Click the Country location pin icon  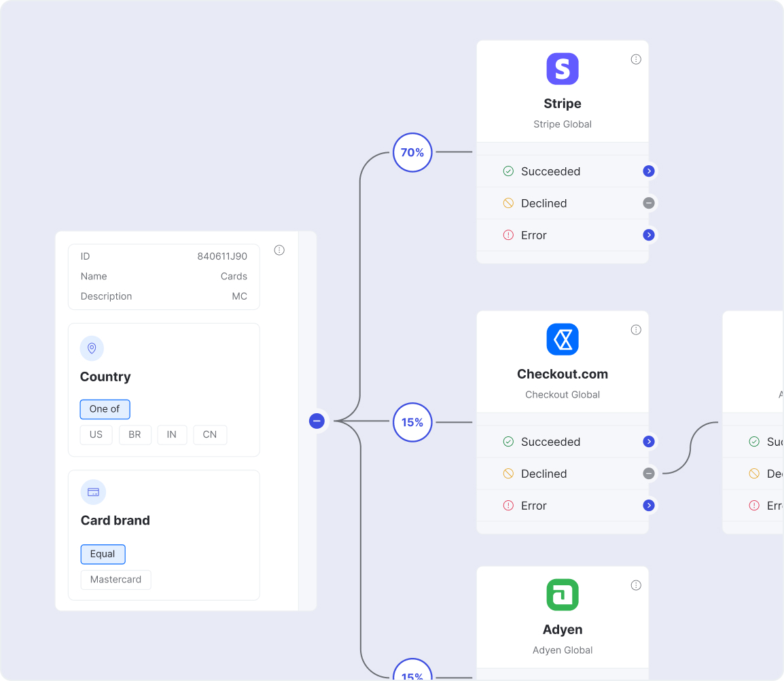pos(92,348)
